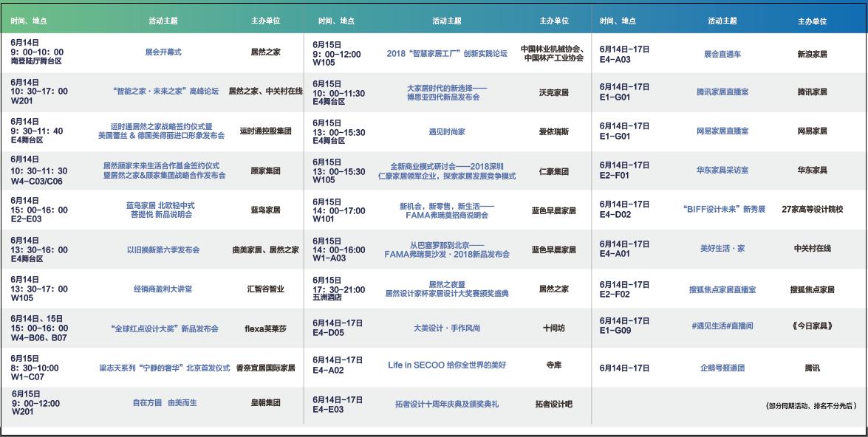Select the organizer 新浪家居
868x437 pixels.
[812, 54]
